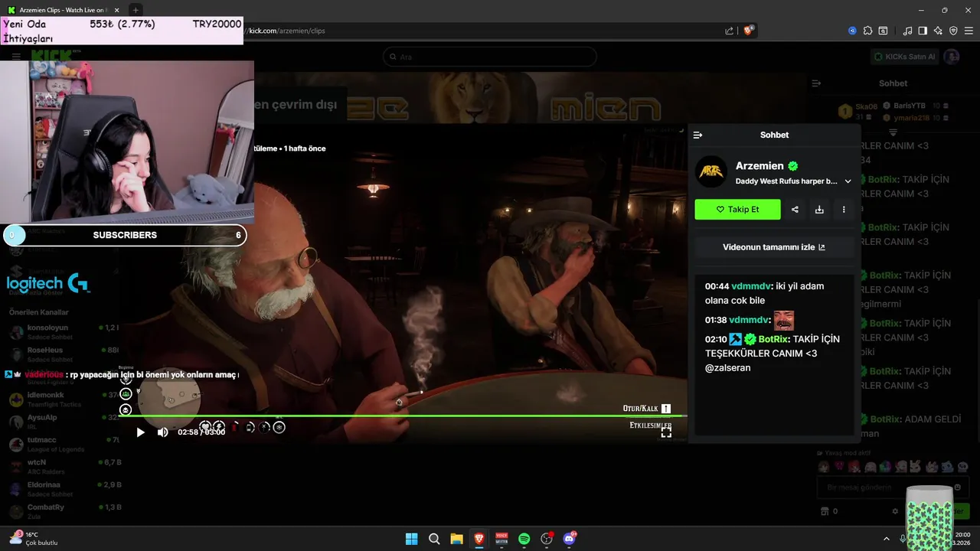The width and height of the screenshot is (980, 551).
Task: Click the Kick search box Ara
Action: pos(490,57)
